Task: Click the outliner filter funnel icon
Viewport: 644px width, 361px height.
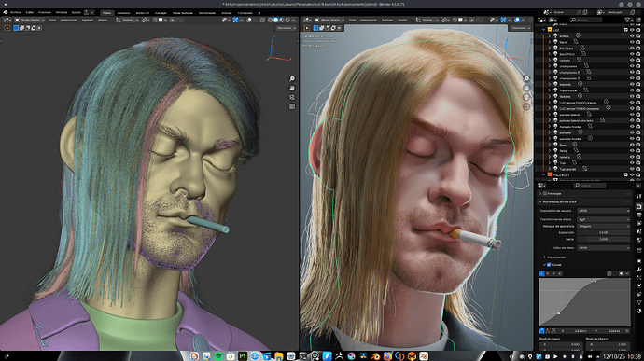Action: click(x=627, y=20)
